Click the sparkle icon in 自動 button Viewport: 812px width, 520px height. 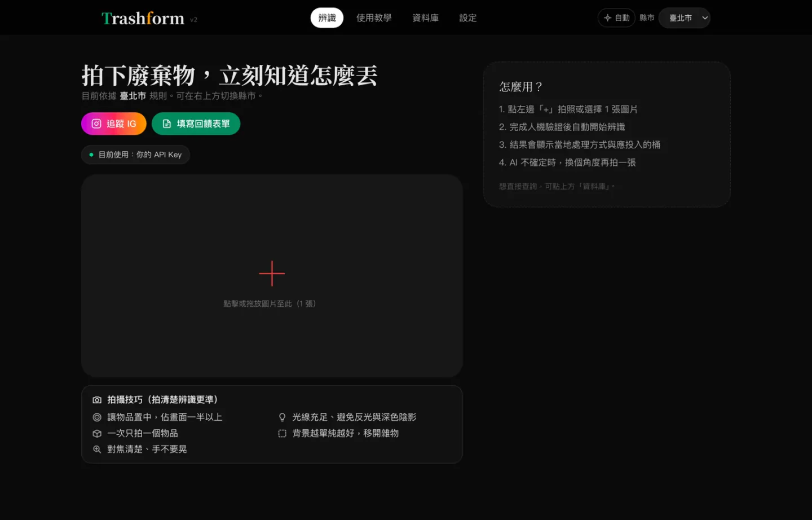pyautogui.click(x=607, y=18)
